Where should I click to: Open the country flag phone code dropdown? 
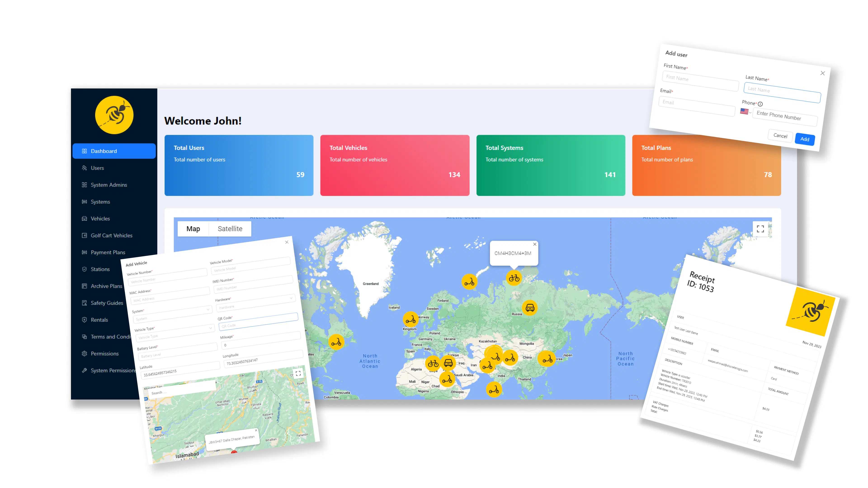pyautogui.click(x=745, y=111)
